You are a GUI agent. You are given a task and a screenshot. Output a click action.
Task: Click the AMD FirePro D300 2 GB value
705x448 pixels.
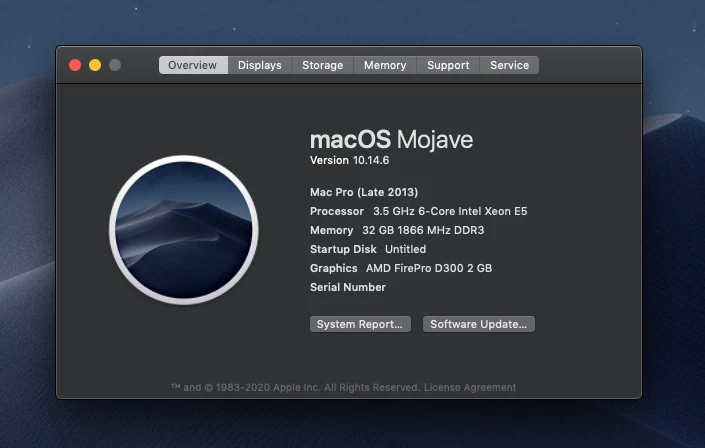click(429, 268)
